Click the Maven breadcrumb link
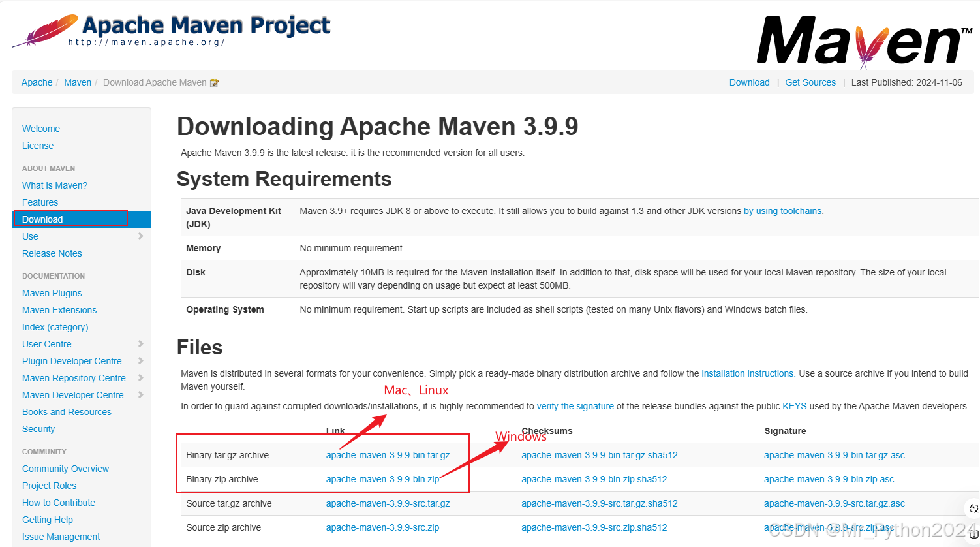The width and height of the screenshot is (980, 547). click(78, 82)
